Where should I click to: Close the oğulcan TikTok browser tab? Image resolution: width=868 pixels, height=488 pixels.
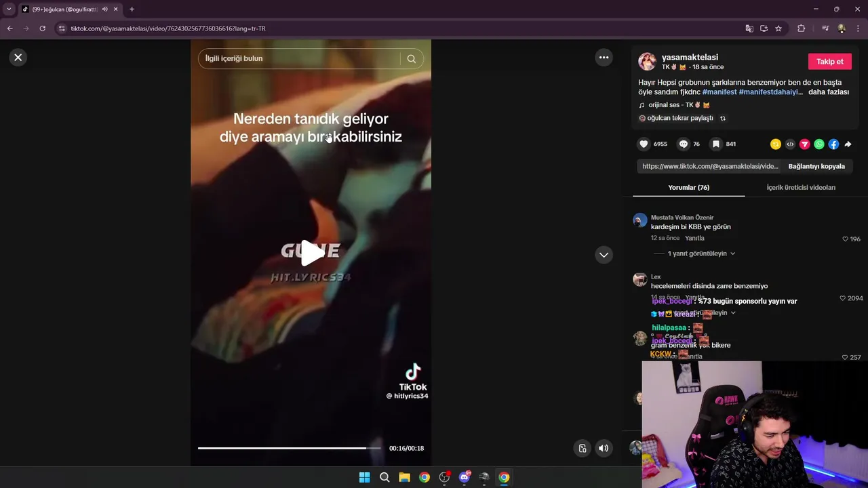[x=115, y=9]
